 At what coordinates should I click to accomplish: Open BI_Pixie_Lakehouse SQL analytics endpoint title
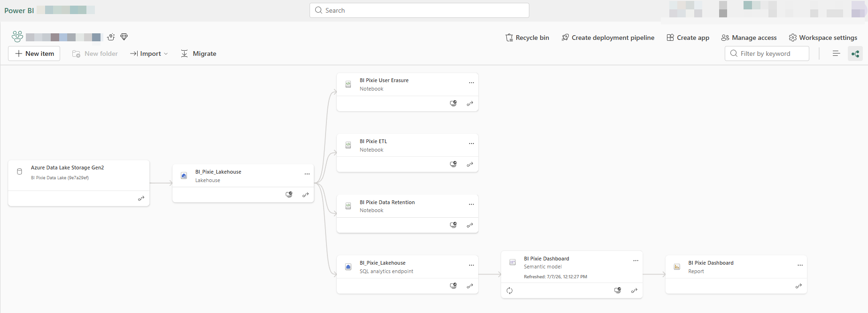382,263
